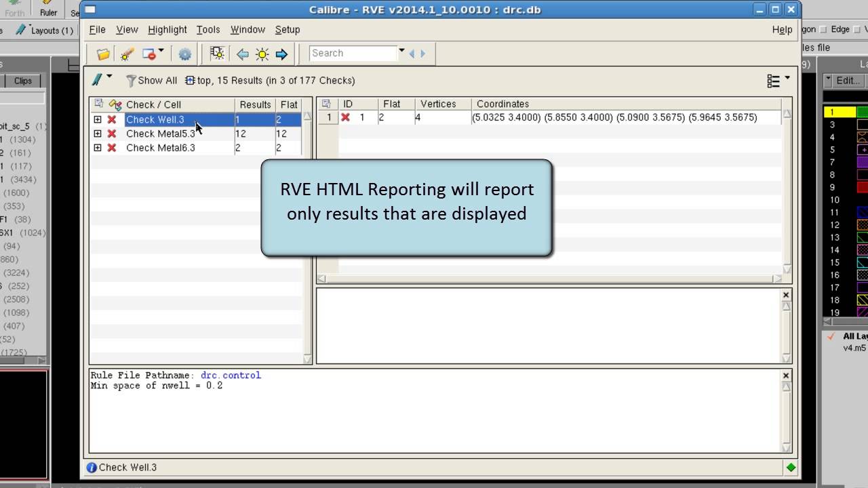Click the check status column header icon
This screenshot has width=868, height=488.
coord(115,104)
